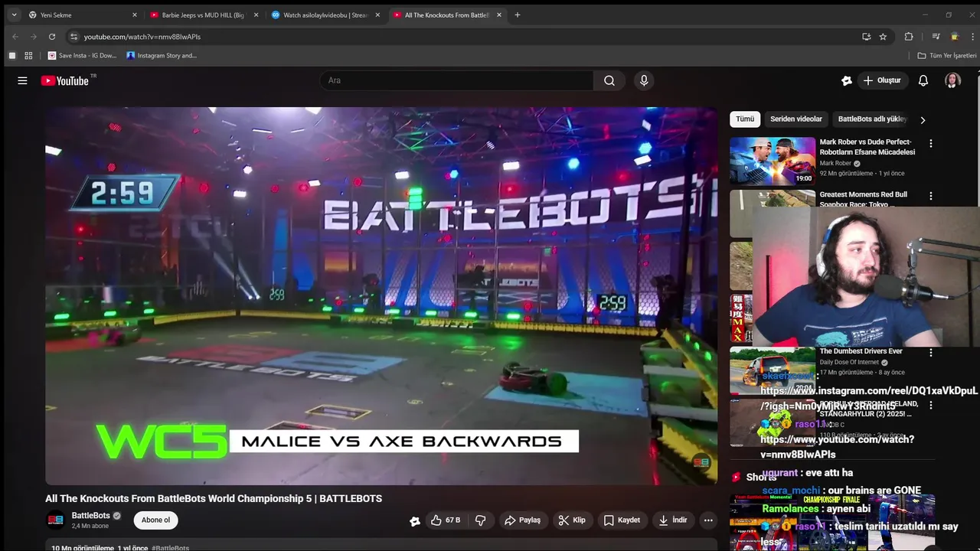
Task: Open site information icon in address bar
Action: [x=73, y=36]
